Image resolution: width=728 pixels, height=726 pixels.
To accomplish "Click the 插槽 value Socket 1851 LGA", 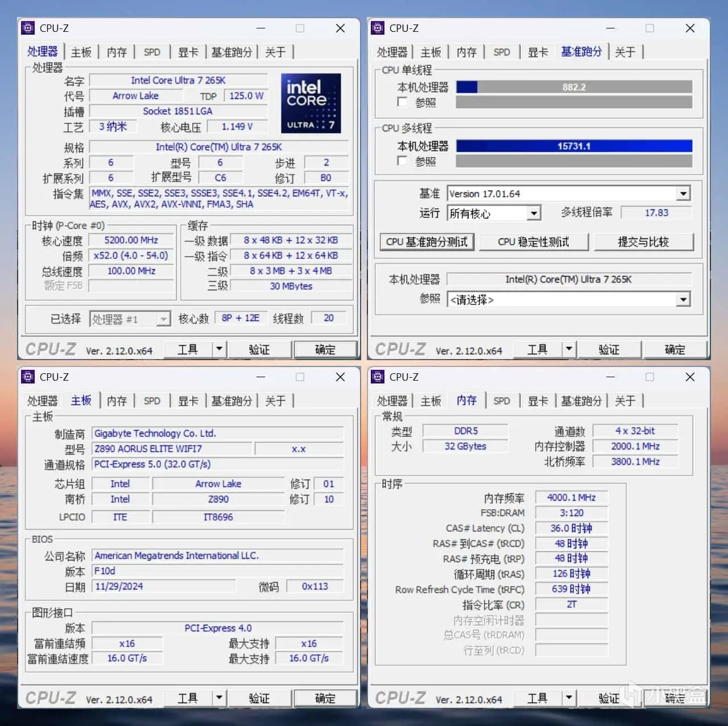I will click(178, 111).
